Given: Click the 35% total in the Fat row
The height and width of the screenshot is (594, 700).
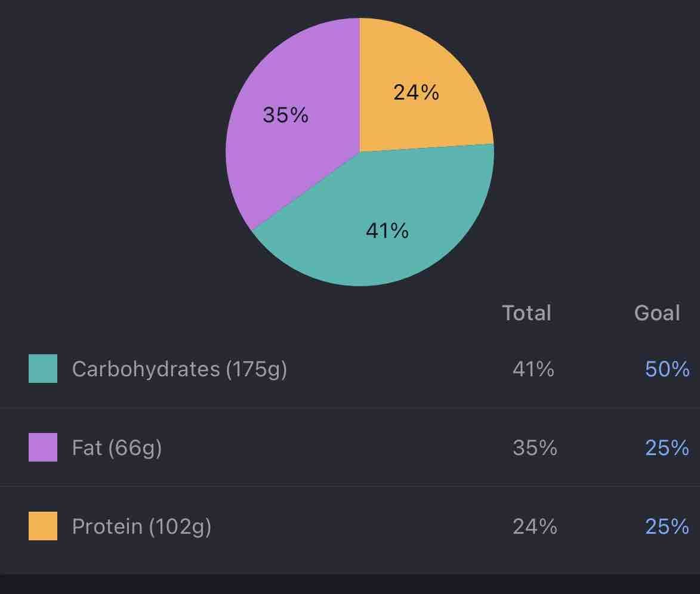Looking at the screenshot, I should pyautogui.click(x=534, y=448).
